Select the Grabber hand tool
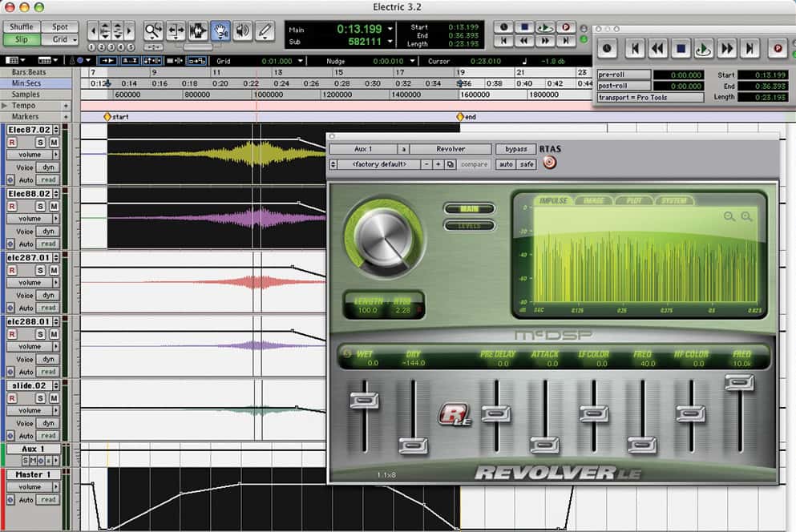The height and width of the screenshot is (532, 796). pyautogui.click(x=220, y=31)
